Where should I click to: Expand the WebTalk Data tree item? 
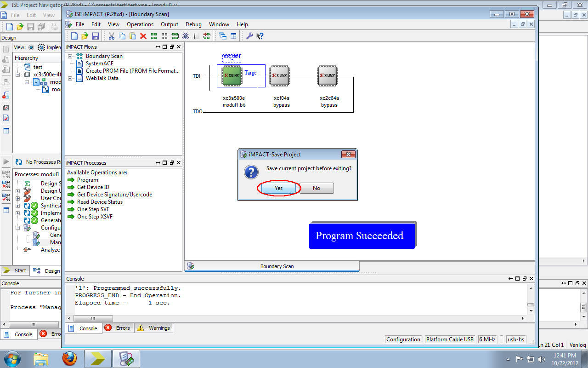pos(69,78)
